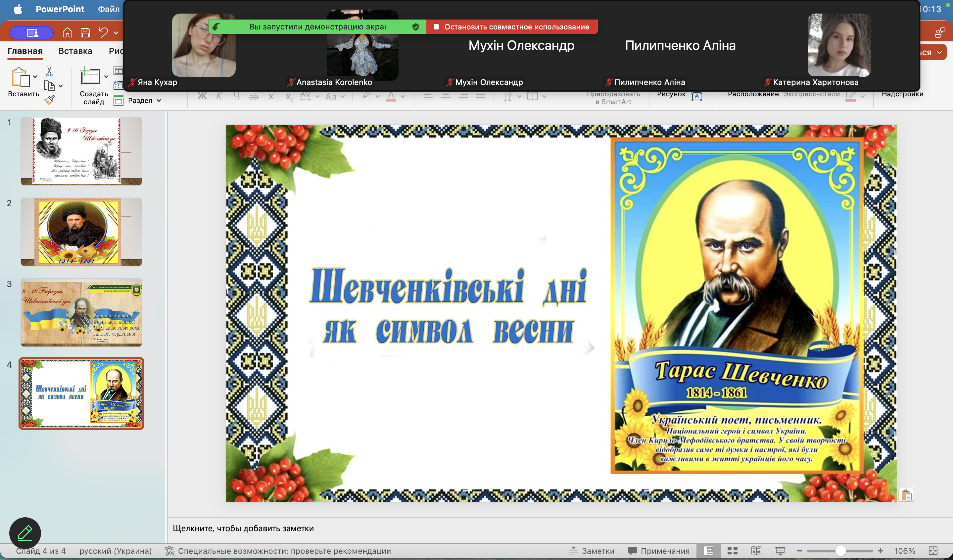The width and height of the screenshot is (953, 560).
Task: Open Reading View book icon
Action: tap(756, 550)
